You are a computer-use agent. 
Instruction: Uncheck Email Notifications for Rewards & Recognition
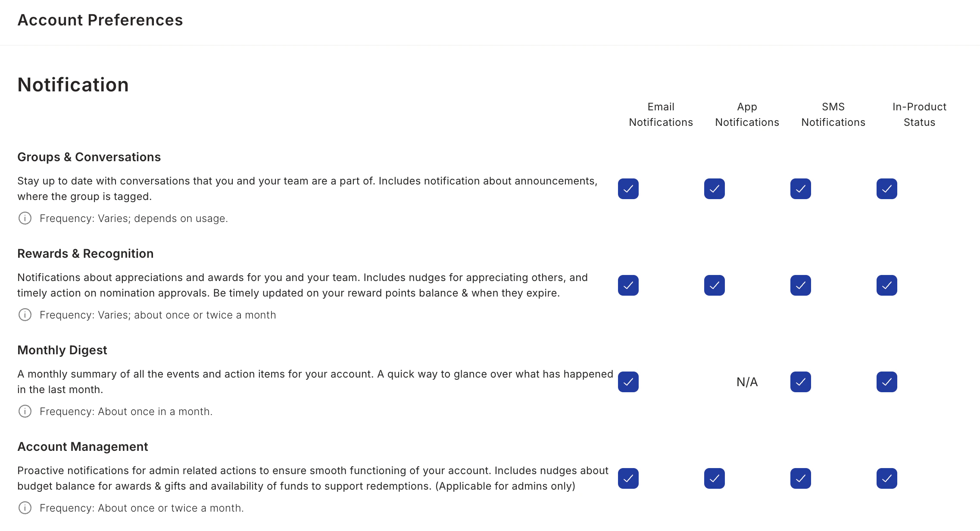pyautogui.click(x=628, y=285)
